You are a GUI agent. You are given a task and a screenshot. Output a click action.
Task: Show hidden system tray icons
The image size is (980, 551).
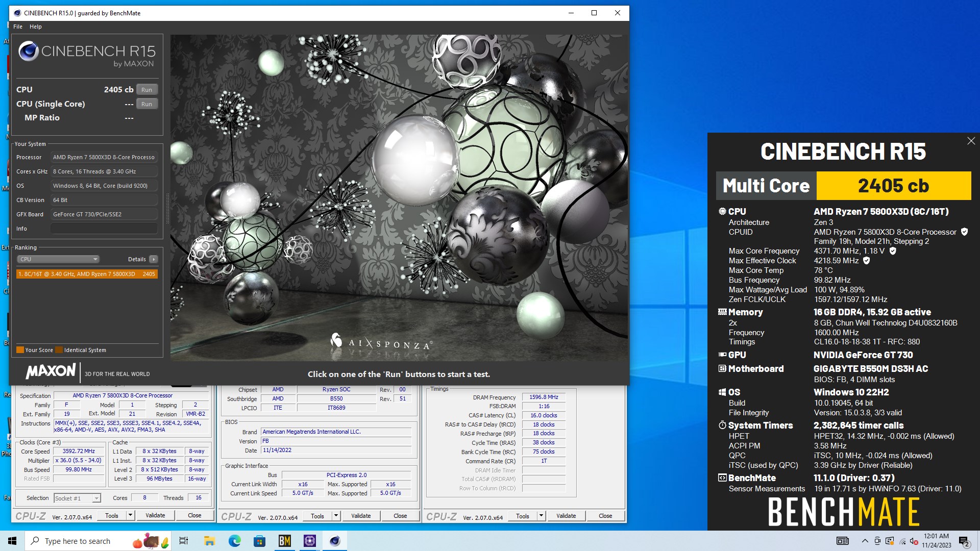point(865,541)
